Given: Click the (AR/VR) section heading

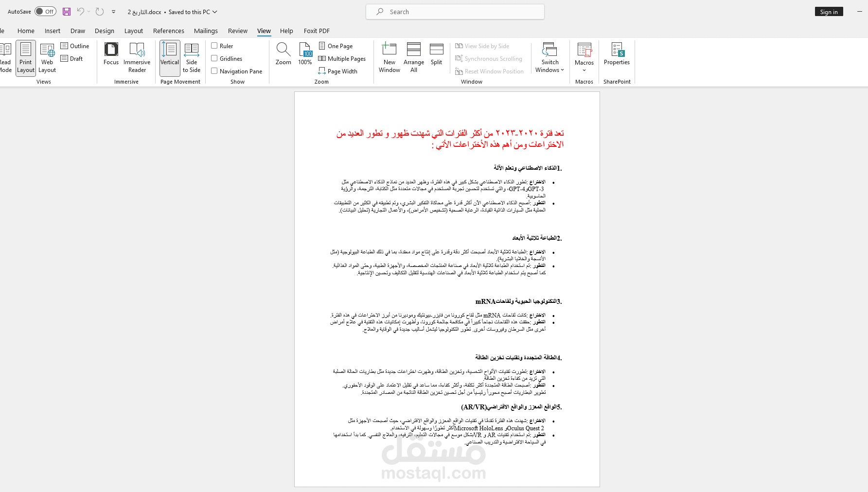Looking at the screenshot, I should point(512,407).
